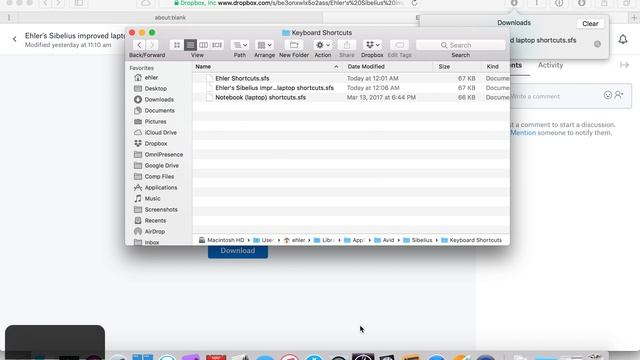Collapse the Dropbox comments sidebar
This screenshot has width=640, height=360.
tap(624, 65)
